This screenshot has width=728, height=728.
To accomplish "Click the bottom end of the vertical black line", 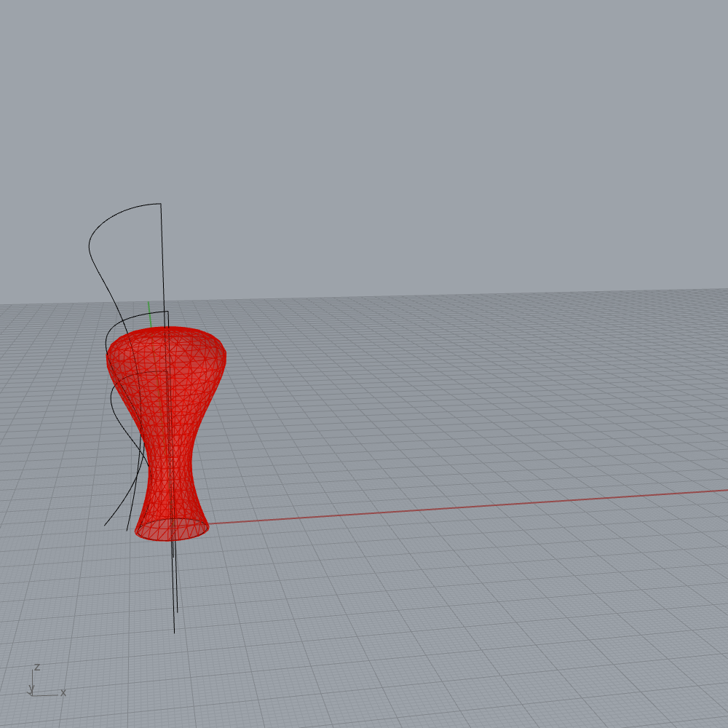I will [174, 631].
